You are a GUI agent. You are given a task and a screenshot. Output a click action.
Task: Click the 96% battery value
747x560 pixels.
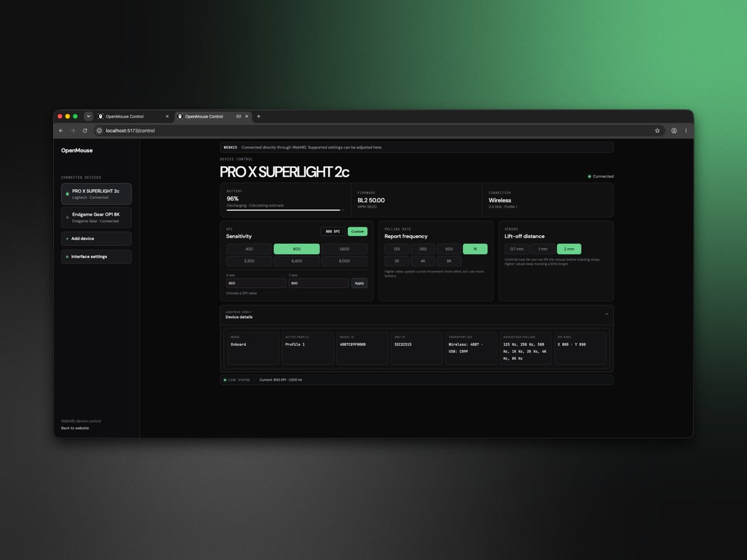(x=233, y=199)
